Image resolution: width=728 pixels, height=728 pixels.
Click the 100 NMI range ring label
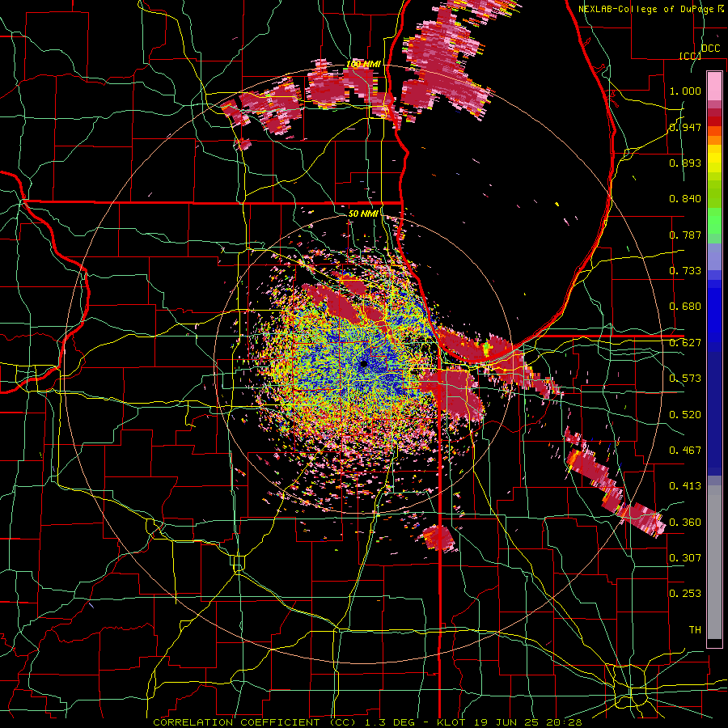(363, 64)
